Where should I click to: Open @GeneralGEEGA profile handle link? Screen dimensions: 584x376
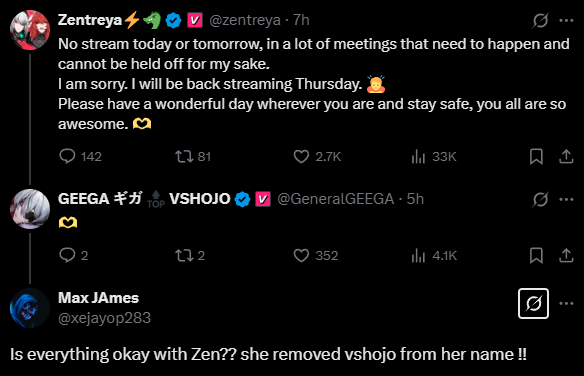336,199
